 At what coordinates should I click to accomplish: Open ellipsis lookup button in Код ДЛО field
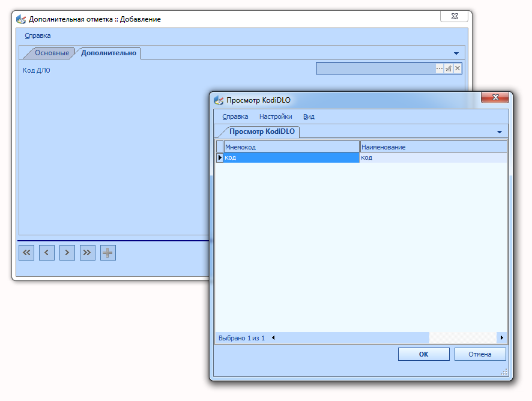(440, 68)
